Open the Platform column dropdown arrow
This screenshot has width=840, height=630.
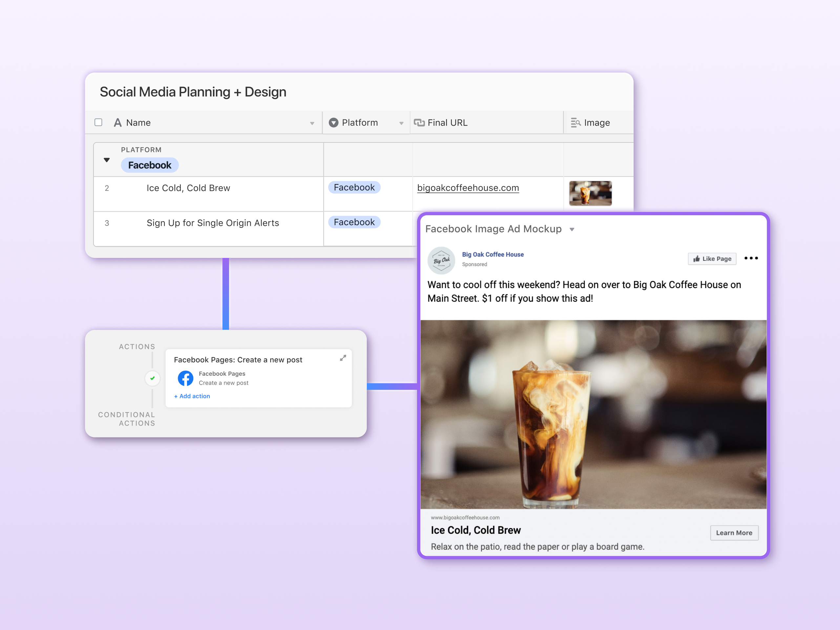[401, 123]
